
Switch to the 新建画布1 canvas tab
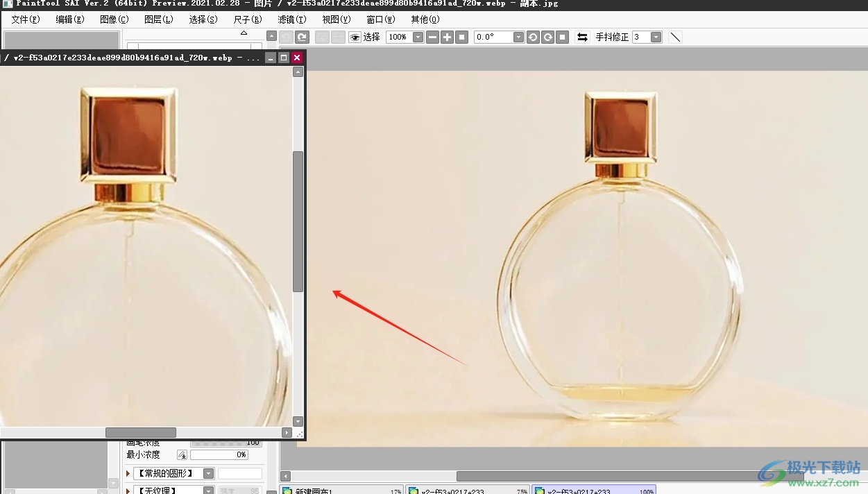[341, 490]
